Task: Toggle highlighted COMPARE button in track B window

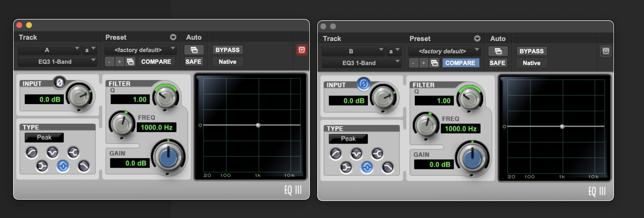Action: [460, 63]
